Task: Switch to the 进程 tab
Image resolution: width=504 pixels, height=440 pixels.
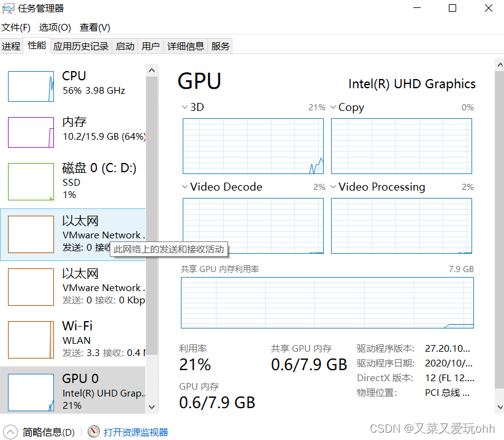Action: tap(12, 45)
